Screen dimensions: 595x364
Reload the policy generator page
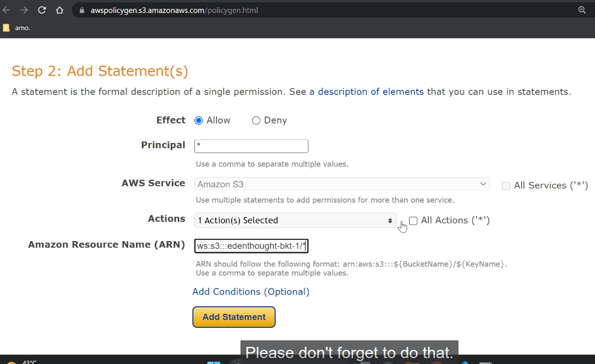coord(42,10)
